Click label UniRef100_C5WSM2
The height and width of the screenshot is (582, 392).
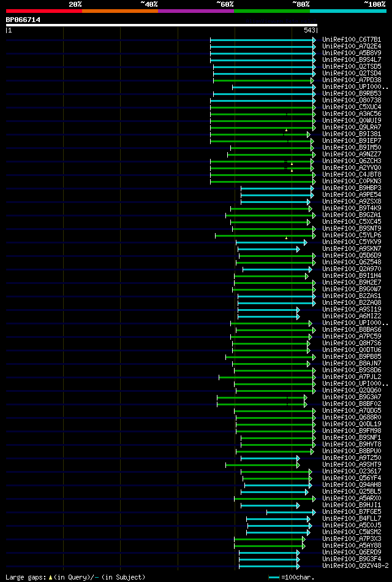coord(352,532)
